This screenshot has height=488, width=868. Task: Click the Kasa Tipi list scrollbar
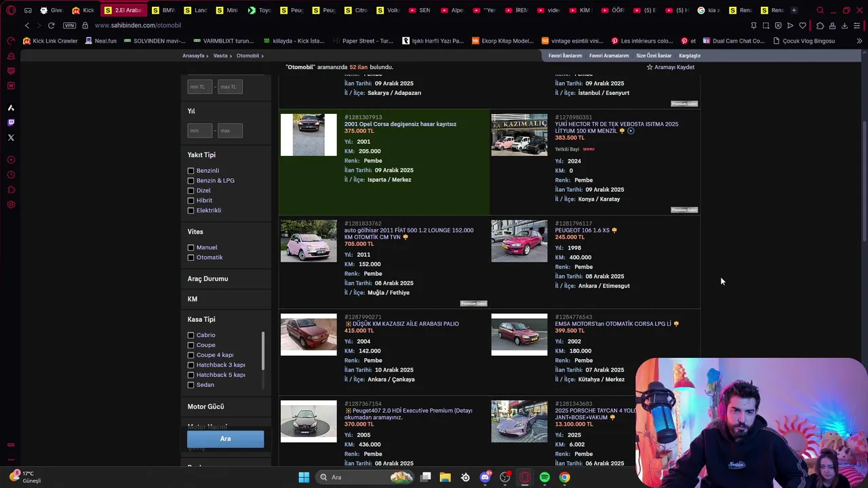click(x=262, y=351)
